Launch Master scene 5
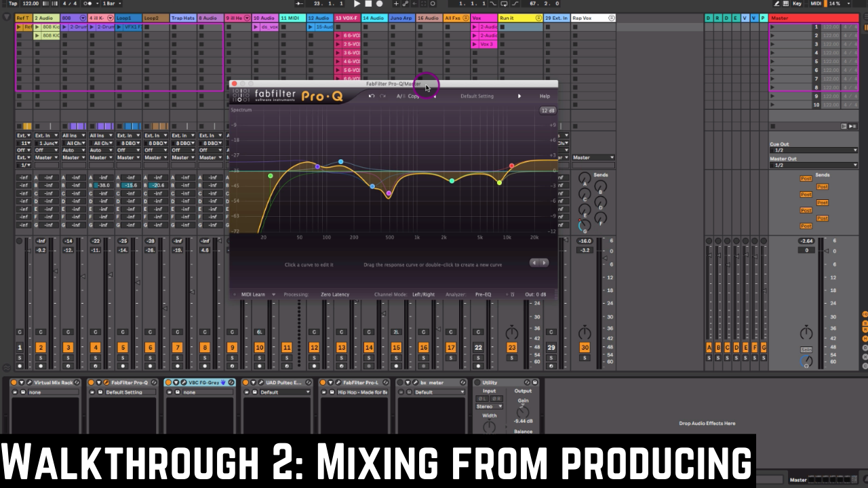The width and height of the screenshot is (868, 488). 772,62
